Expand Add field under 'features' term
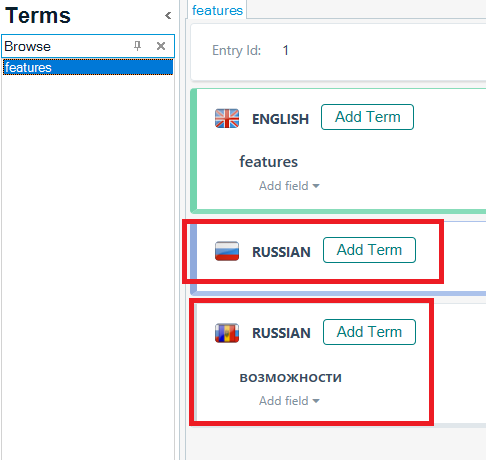486x460 pixels. pyautogui.click(x=289, y=186)
